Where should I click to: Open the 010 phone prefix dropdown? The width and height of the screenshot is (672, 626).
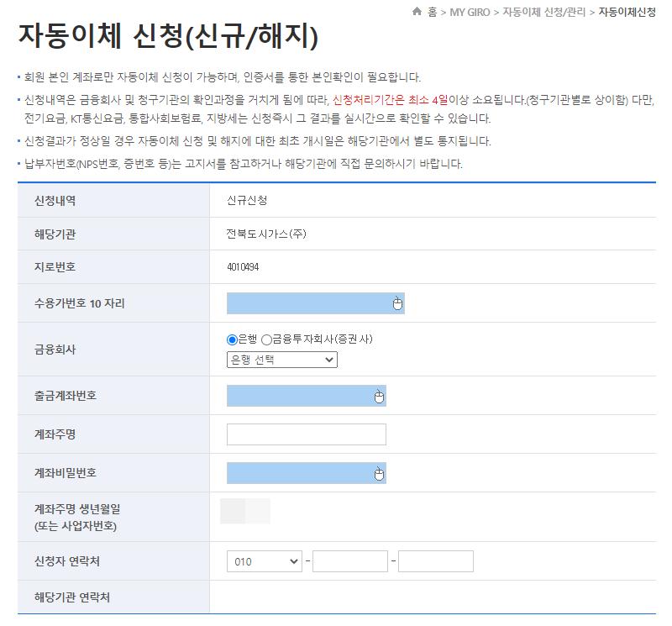[x=264, y=560]
